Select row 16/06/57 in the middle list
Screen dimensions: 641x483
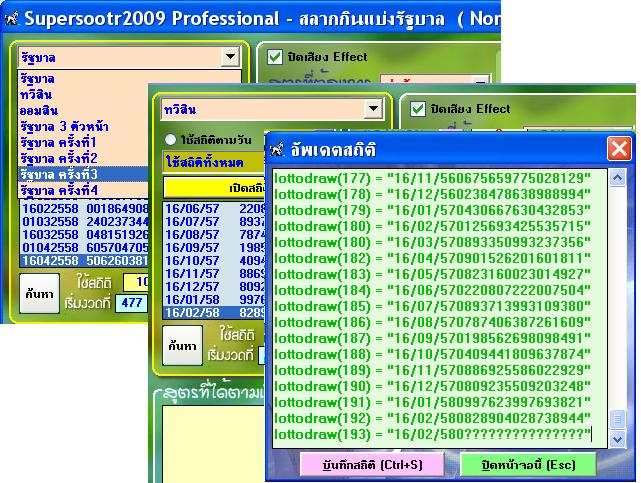coord(214,208)
